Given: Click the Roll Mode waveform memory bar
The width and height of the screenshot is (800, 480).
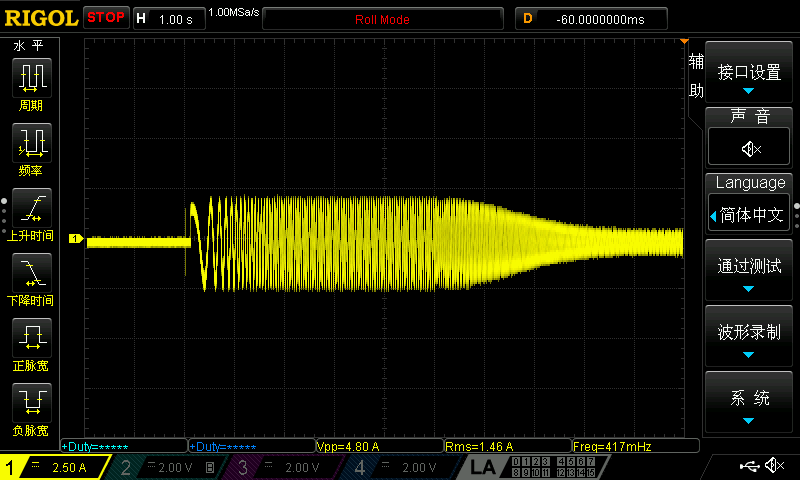Looking at the screenshot, I should 383,19.
